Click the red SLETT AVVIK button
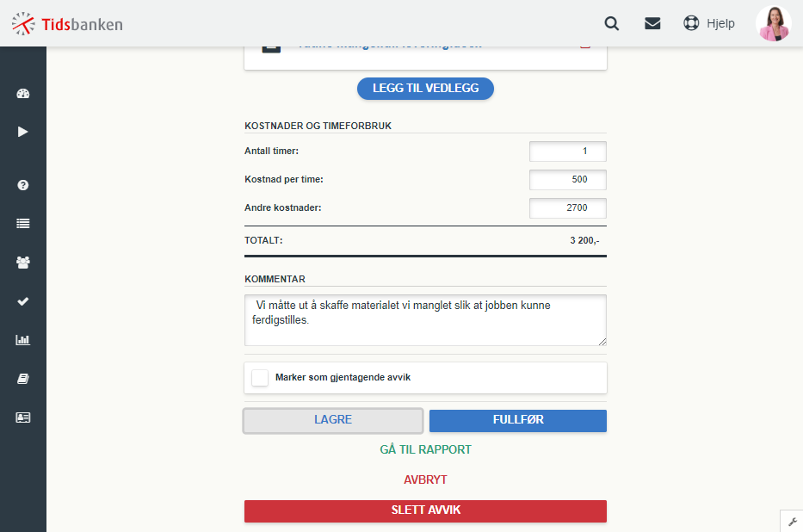Viewport: 803px width, 532px height. point(425,511)
